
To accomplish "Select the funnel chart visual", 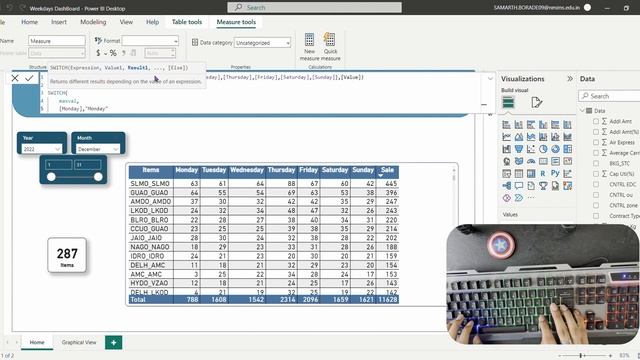I will coord(519,149).
